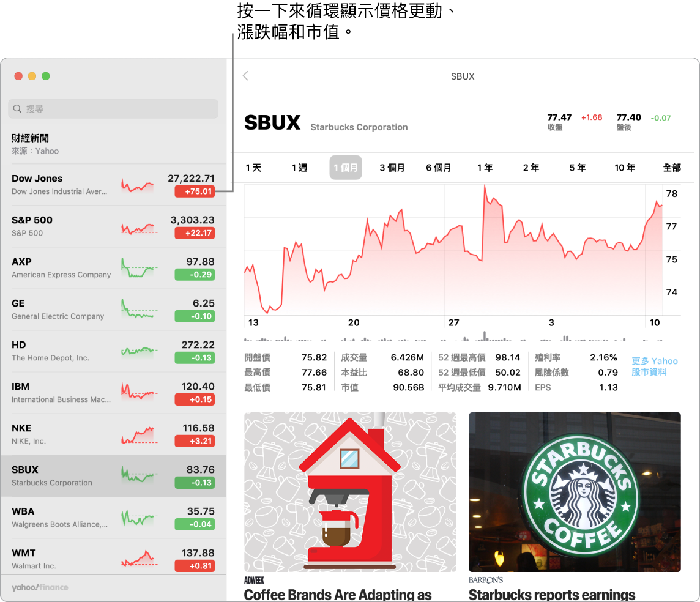
Task: Switch chart range to 6 個月
Action: tap(438, 168)
